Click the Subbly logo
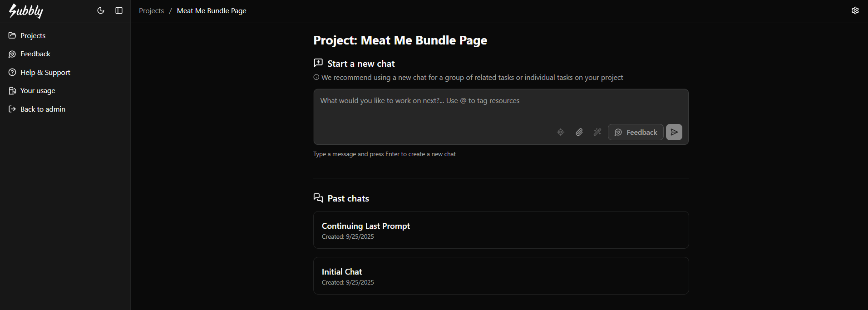Image resolution: width=868 pixels, height=310 pixels. click(x=26, y=10)
